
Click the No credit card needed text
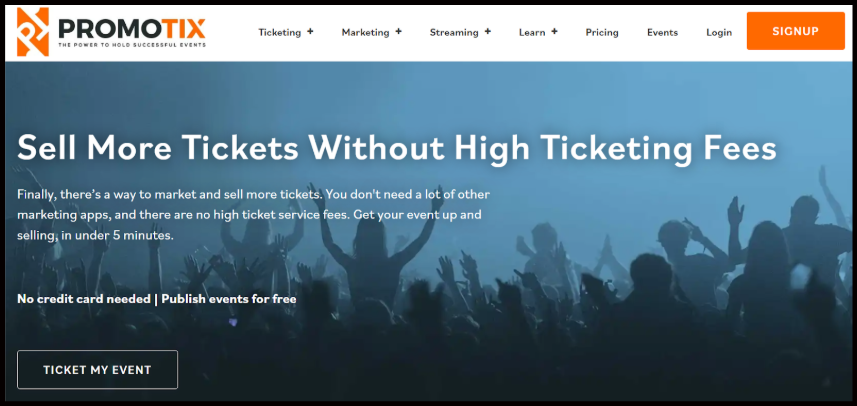84,299
